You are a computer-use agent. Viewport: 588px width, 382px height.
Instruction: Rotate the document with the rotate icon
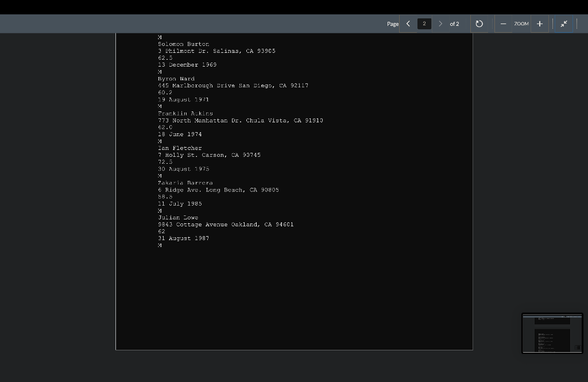(x=479, y=24)
